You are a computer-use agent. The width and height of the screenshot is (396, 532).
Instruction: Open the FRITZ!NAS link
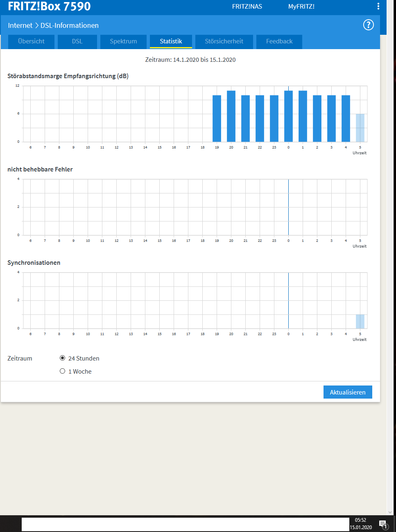[247, 7]
